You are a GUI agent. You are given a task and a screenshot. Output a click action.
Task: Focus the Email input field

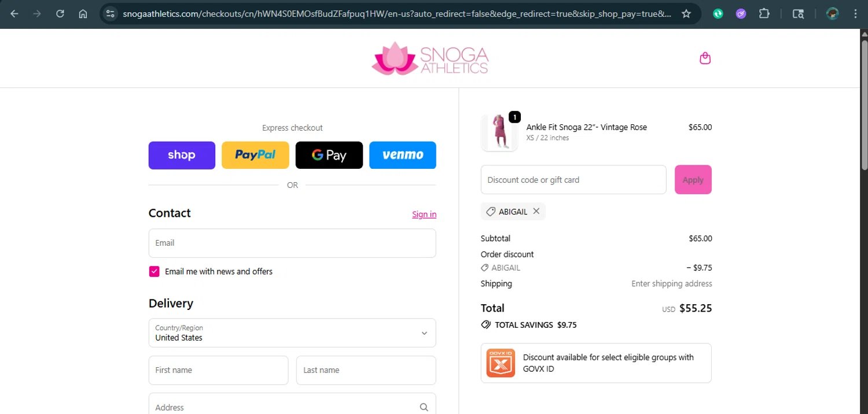[292, 243]
